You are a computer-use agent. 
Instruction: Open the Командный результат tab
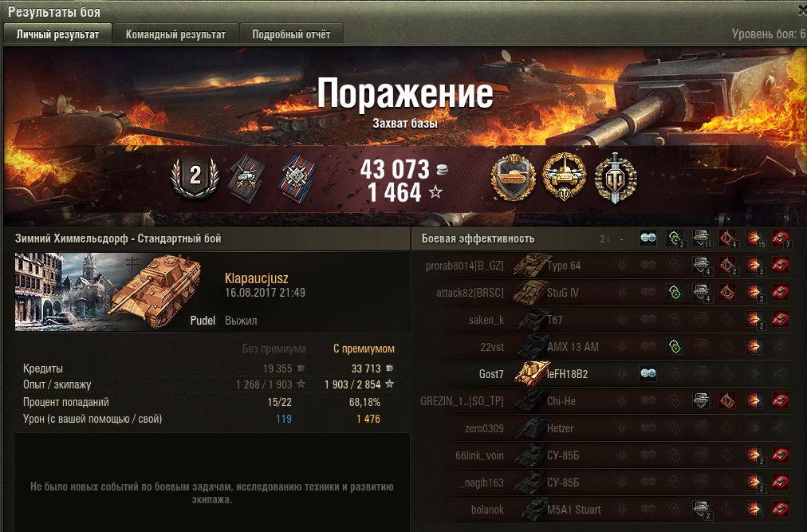[175, 34]
